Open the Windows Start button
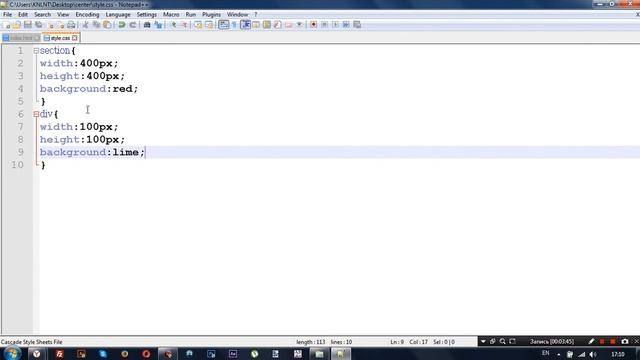The image size is (640, 360). point(12,353)
